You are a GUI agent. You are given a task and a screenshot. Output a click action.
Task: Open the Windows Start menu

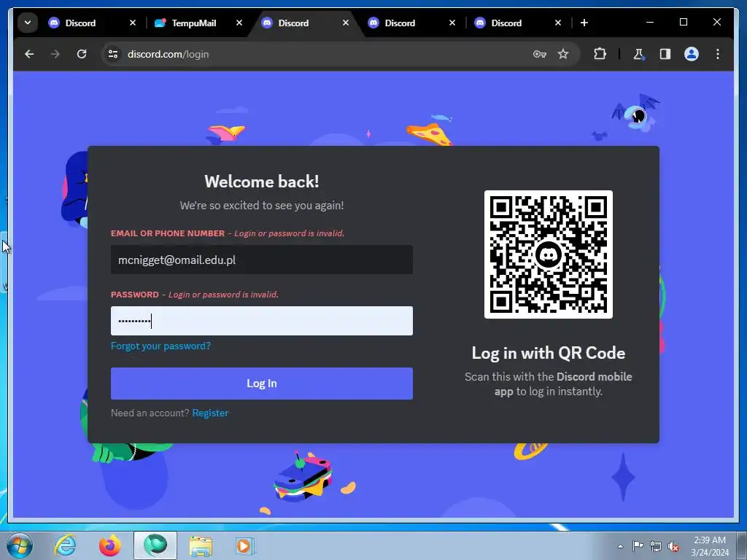pyautogui.click(x=20, y=545)
